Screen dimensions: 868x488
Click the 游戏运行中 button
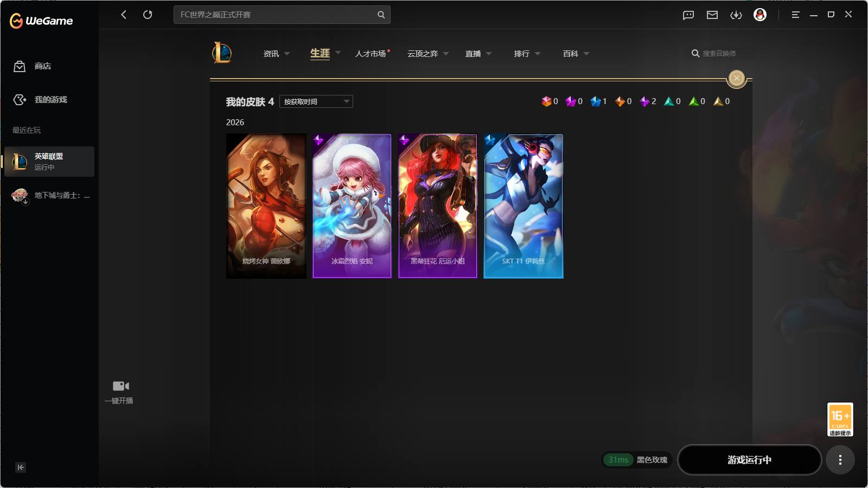click(x=750, y=460)
